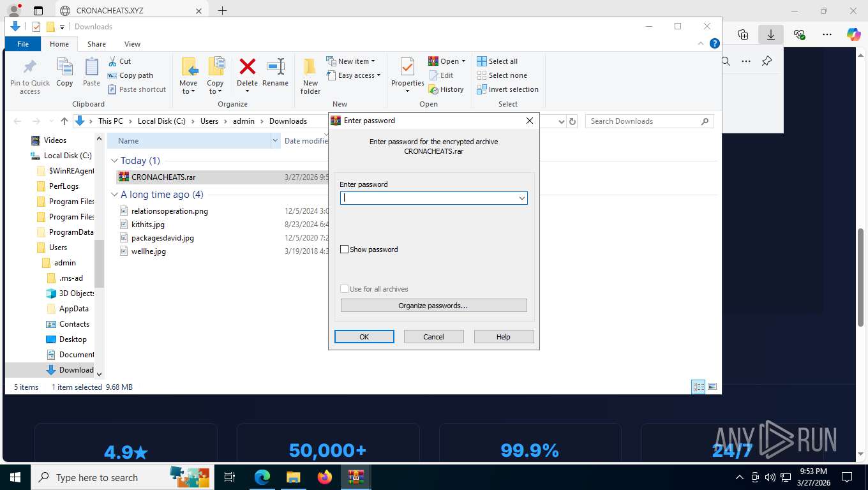This screenshot has width=868, height=490.
Task: Click the Properties icon
Action: [407, 67]
